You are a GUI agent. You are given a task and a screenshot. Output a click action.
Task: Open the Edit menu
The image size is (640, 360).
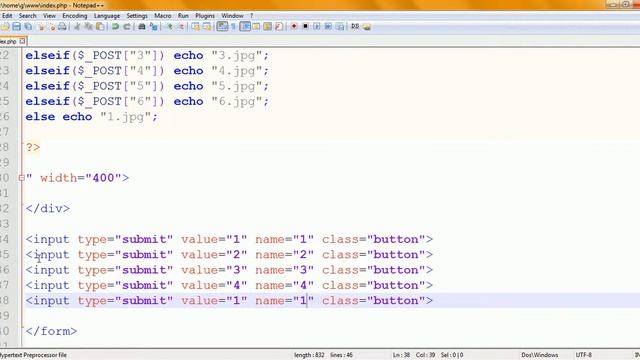(x=7, y=16)
